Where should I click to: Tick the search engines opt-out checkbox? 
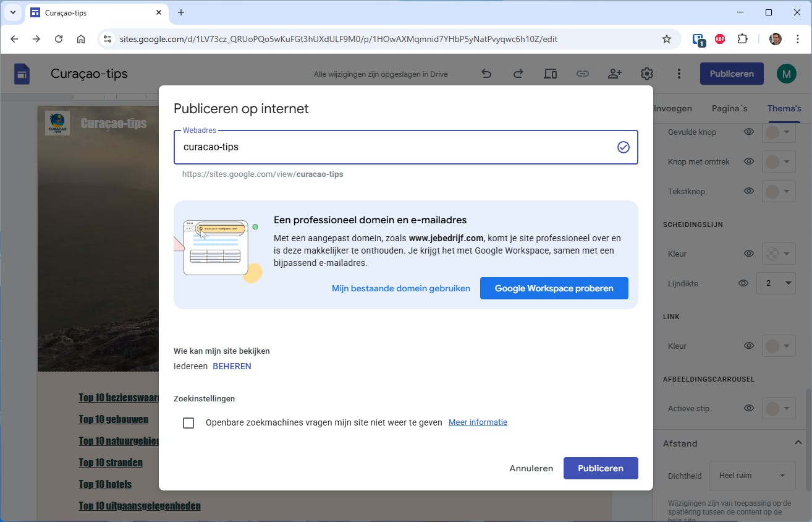[x=188, y=423]
